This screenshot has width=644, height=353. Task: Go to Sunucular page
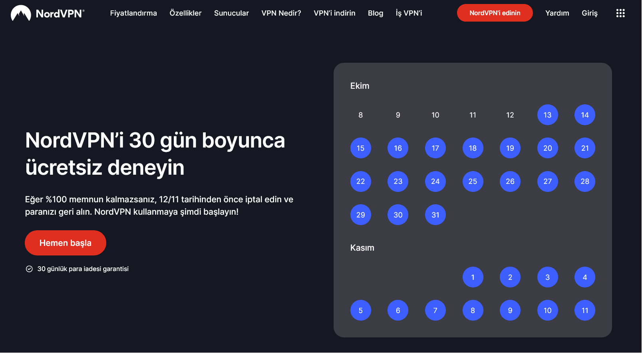231,13
